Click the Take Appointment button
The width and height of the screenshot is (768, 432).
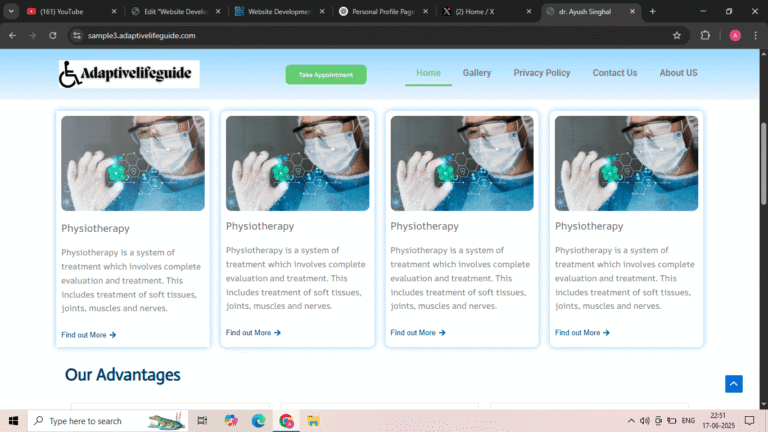pyautogui.click(x=326, y=75)
